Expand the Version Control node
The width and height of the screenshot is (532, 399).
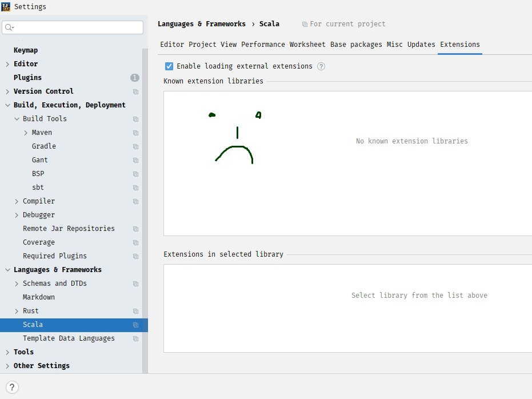coord(7,91)
